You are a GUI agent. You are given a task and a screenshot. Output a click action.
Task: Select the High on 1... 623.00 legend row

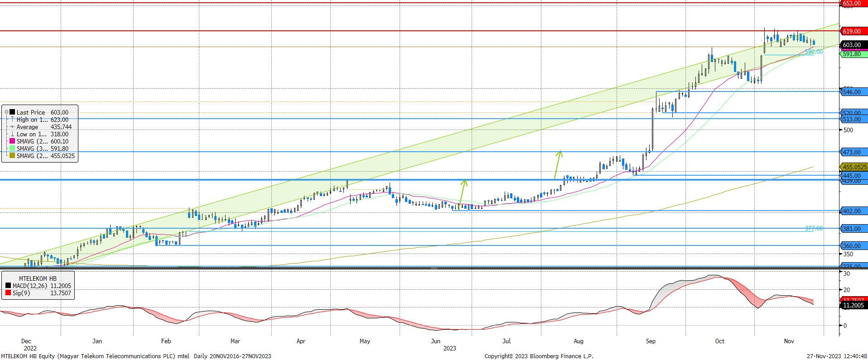pos(40,120)
